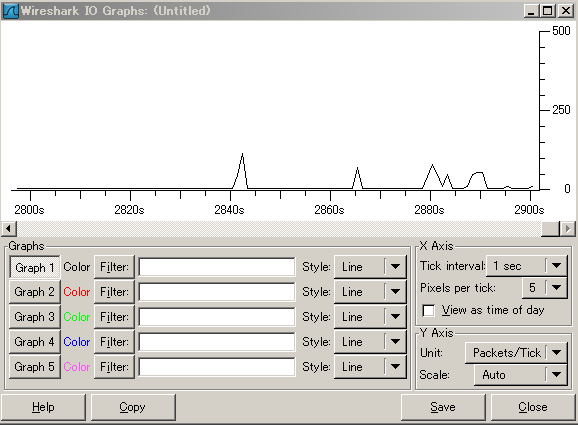Toggle the Graph 4 button
Screen dimensions: 578x425
click(35, 342)
